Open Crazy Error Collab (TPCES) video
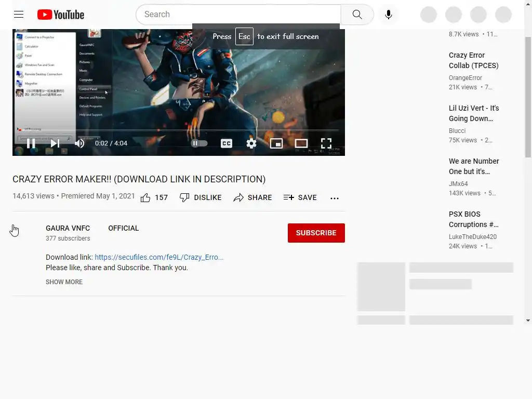Screen dimensions: 532x399 pos(473,60)
